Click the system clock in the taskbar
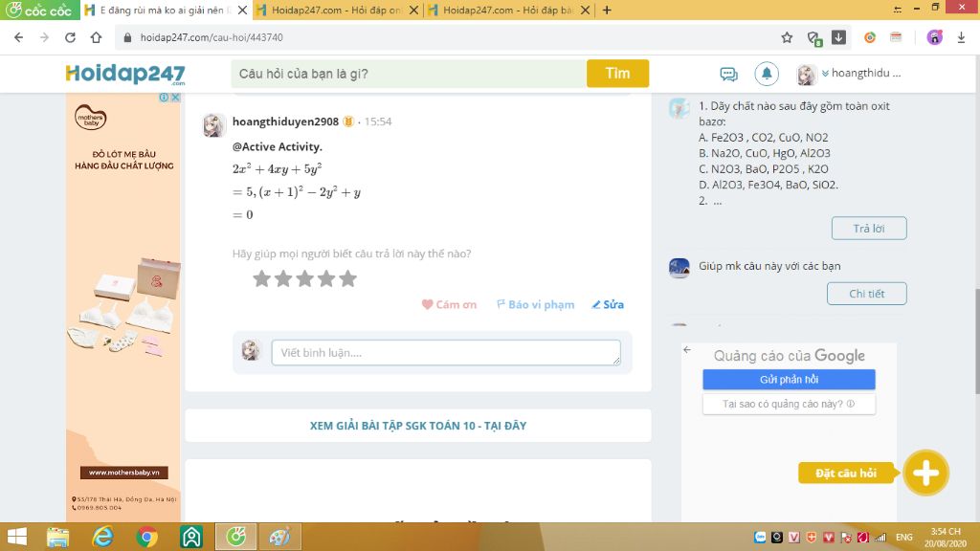The height and width of the screenshot is (551, 980). coord(945,538)
